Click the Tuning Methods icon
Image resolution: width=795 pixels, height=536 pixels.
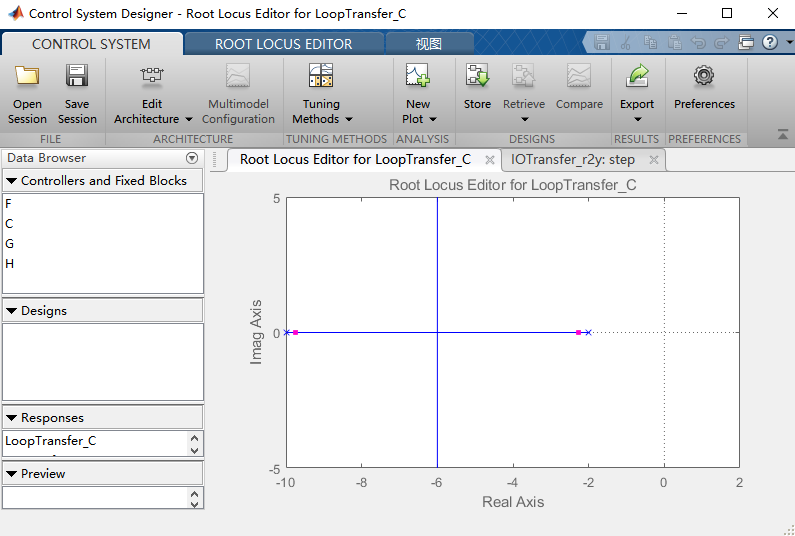pyautogui.click(x=321, y=75)
